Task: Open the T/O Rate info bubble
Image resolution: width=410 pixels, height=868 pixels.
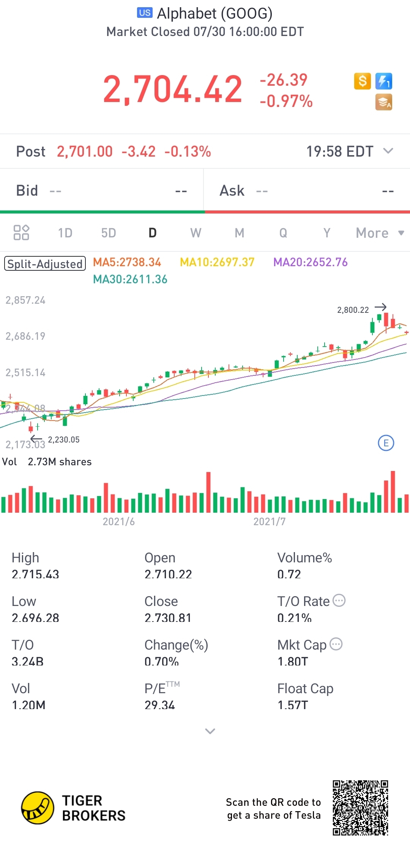Action: click(339, 600)
